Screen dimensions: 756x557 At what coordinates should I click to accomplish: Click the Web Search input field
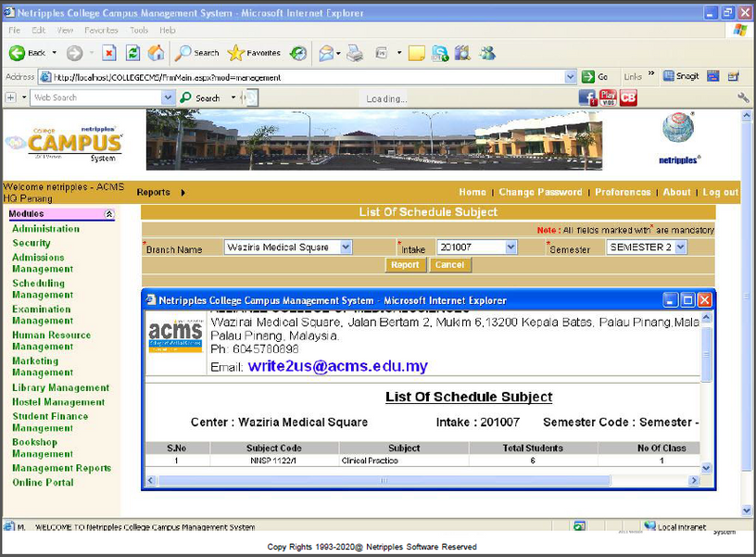pos(96,98)
